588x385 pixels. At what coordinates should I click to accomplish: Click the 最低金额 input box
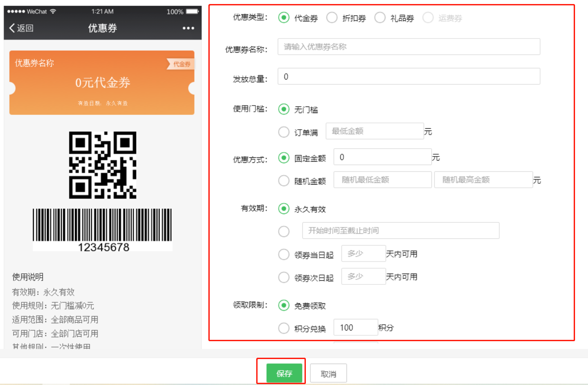click(375, 131)
